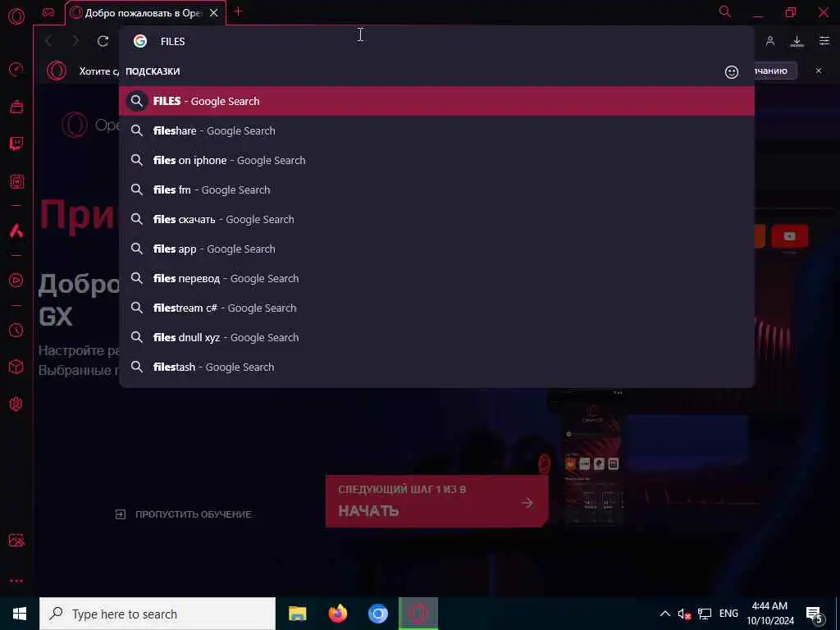Open Twitch sidebar panel
Image resolution: width=840 pixels, height=630 pixels.
click(x=16, y=144)
